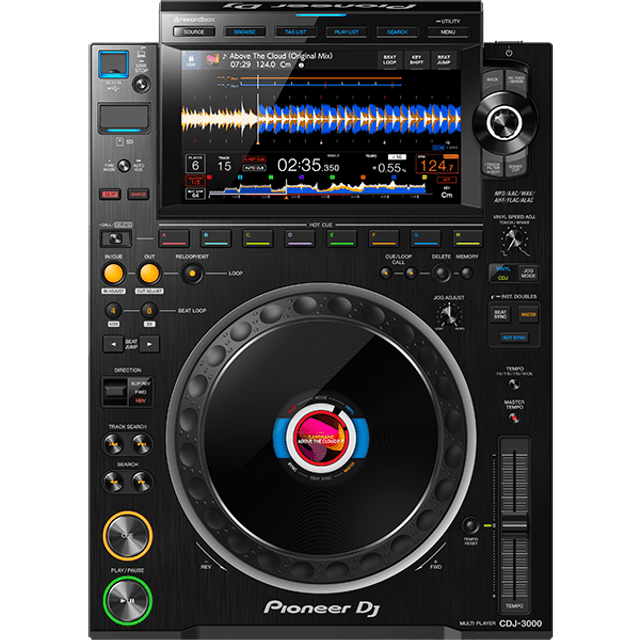Image resolution: width=640 pixels, height=640 pixels.
Task: Click the power icon at the top right
Action: pos(509,53)
